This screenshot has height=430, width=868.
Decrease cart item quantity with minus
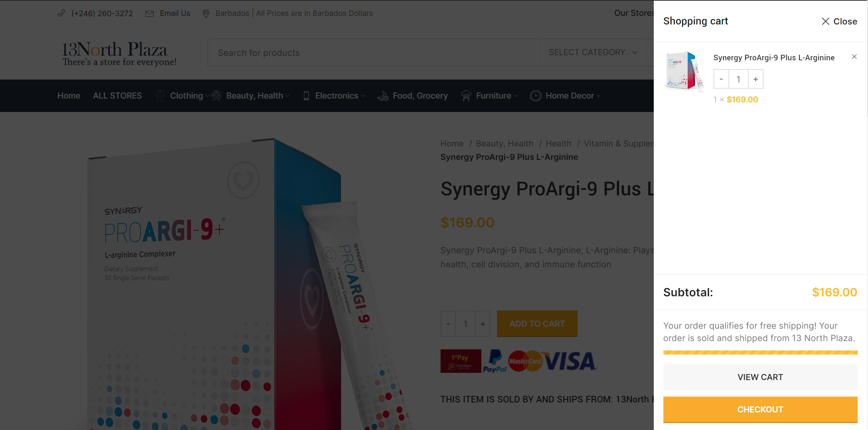pos(721,79)
